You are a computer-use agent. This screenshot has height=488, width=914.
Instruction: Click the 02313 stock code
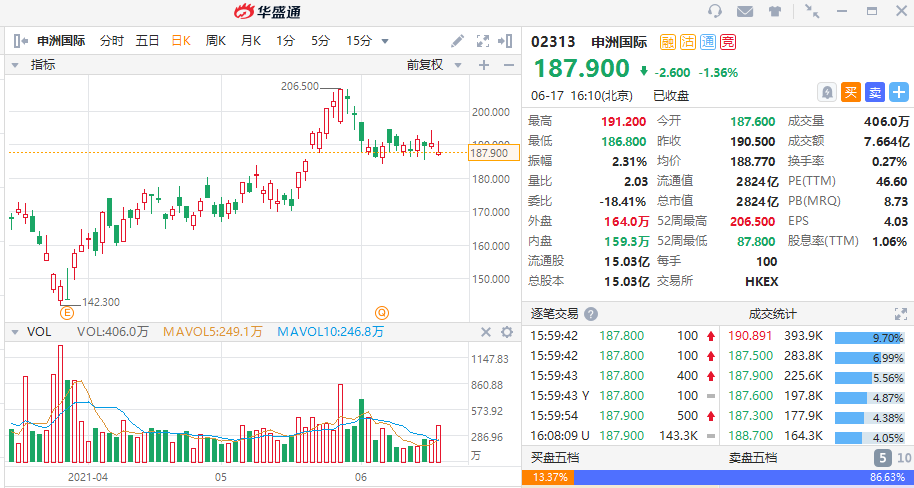pyautogui.click(x=553, y=42)
